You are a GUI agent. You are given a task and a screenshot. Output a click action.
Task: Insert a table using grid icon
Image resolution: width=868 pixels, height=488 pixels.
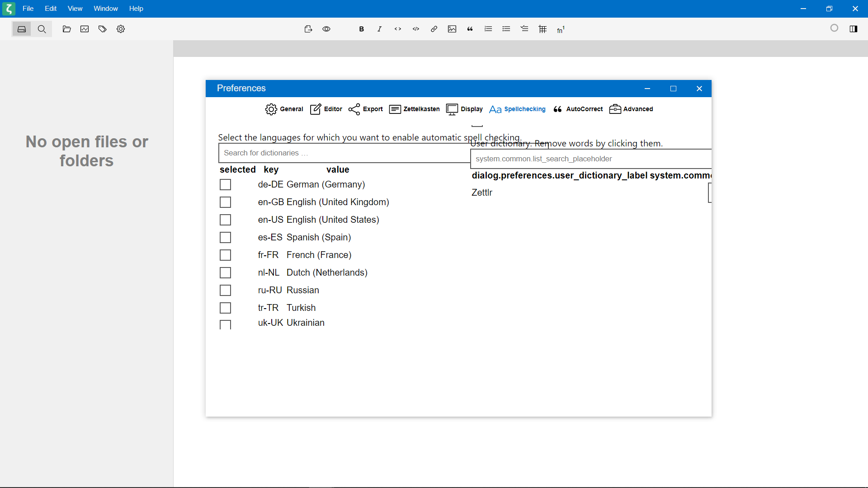point(543,29)
